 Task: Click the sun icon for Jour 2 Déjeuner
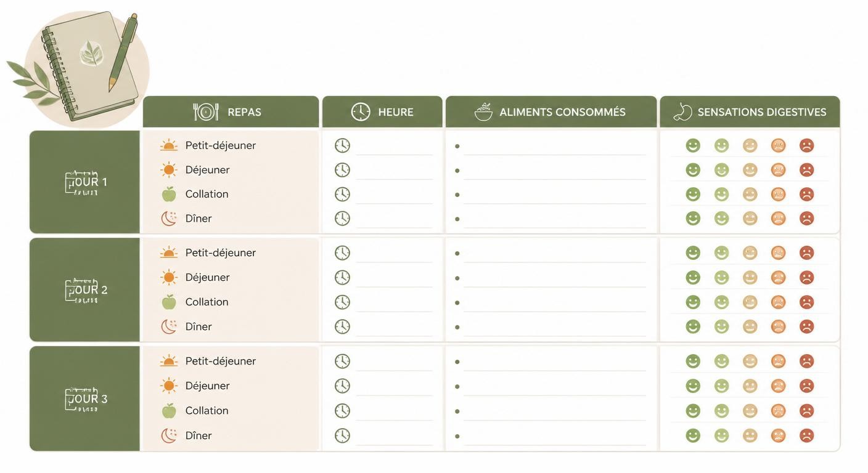(169, 277)
